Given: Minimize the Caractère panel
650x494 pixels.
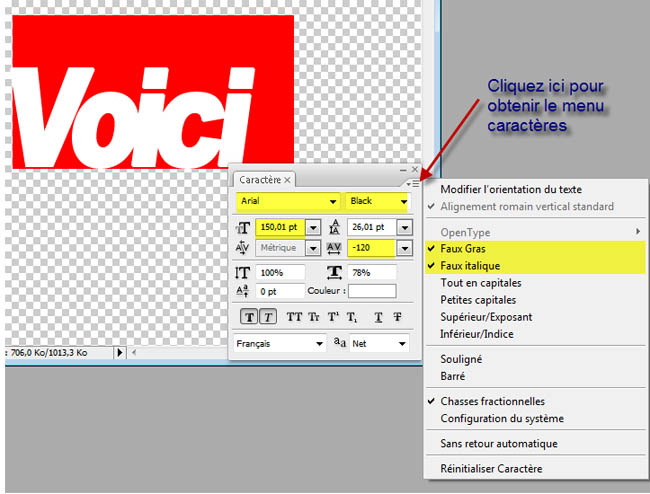Looking at the screenshot, I should (x=403, y=170).
